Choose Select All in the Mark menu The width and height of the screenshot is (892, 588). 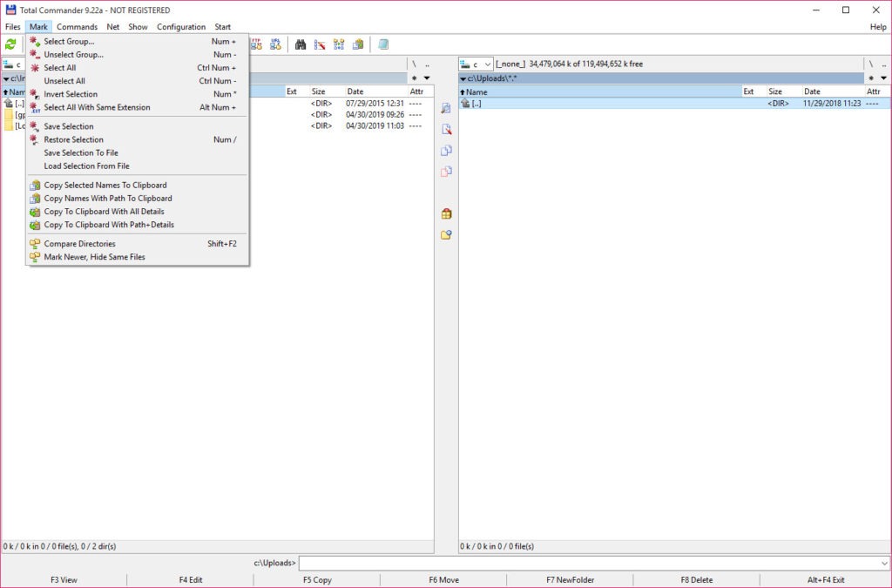137,68
